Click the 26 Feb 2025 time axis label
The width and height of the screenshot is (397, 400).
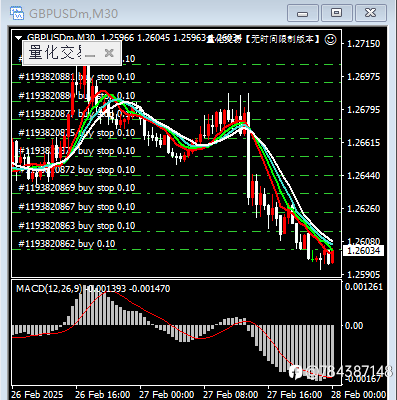37,395
